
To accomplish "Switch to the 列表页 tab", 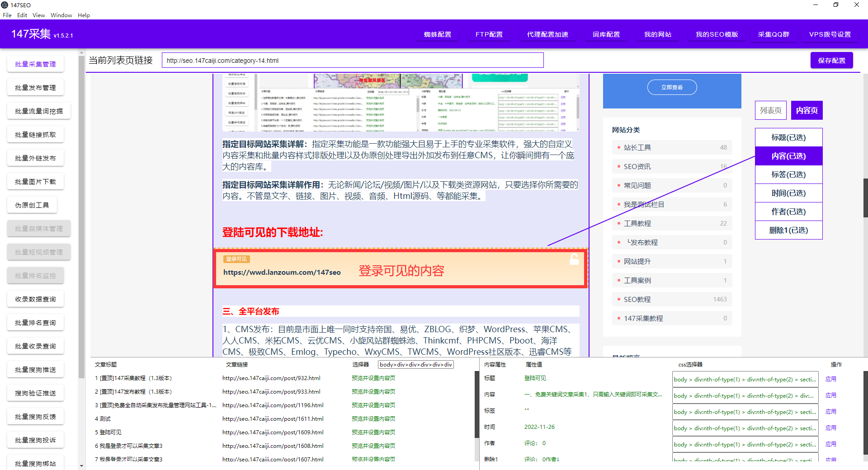I will 770,110.
